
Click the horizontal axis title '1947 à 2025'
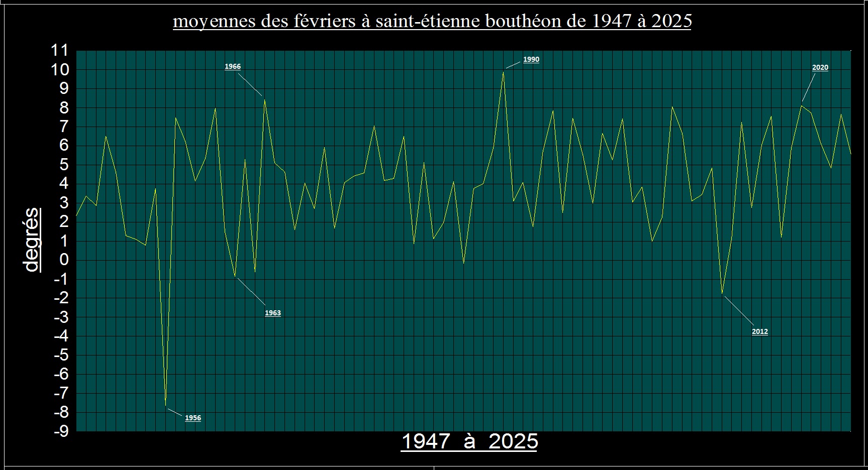point(469,441)
